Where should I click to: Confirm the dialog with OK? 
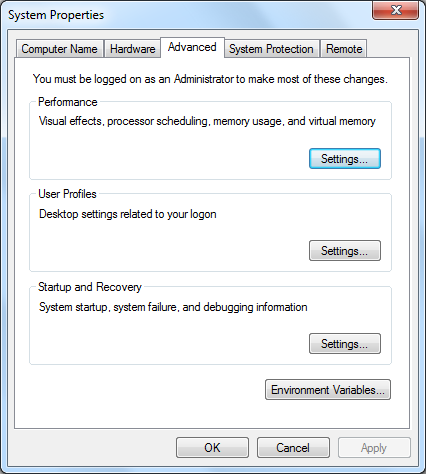click(x=212, y=448)
